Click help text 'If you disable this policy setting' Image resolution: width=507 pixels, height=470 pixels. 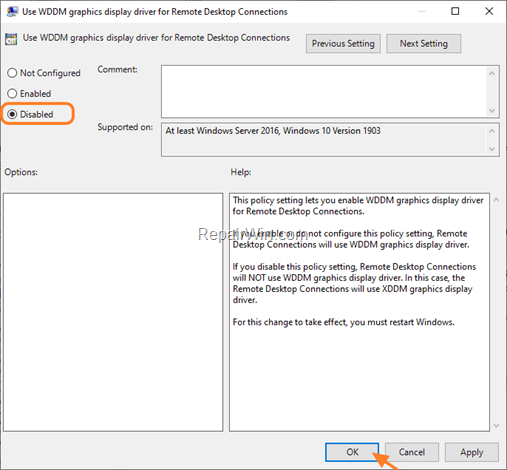pos(295,267)
